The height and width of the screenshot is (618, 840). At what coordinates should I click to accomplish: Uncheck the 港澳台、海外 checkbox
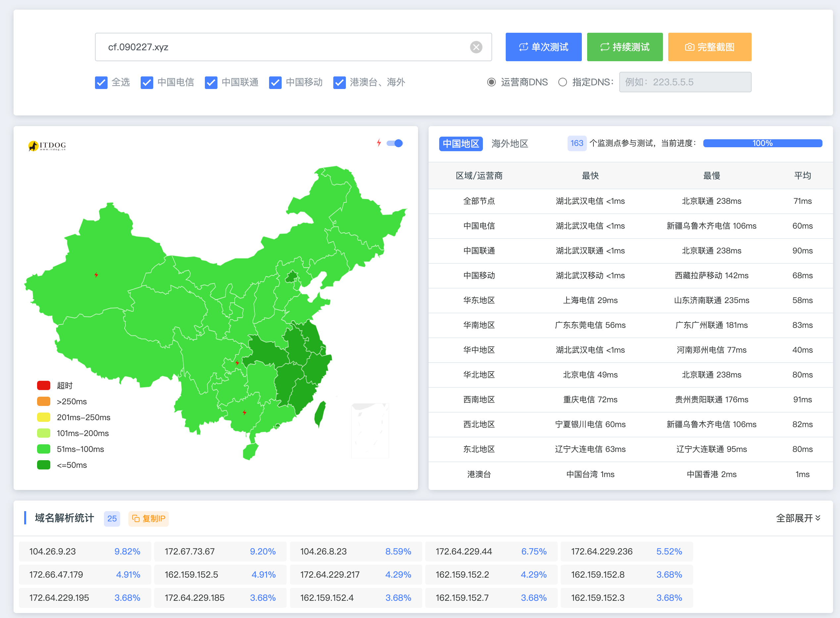[340, 82]
